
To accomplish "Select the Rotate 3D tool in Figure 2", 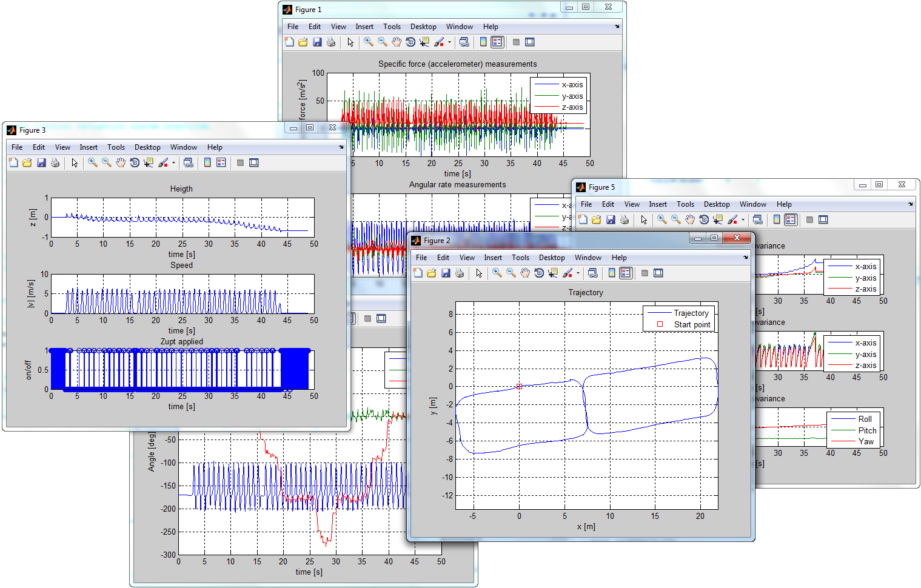I will point(539,273).
